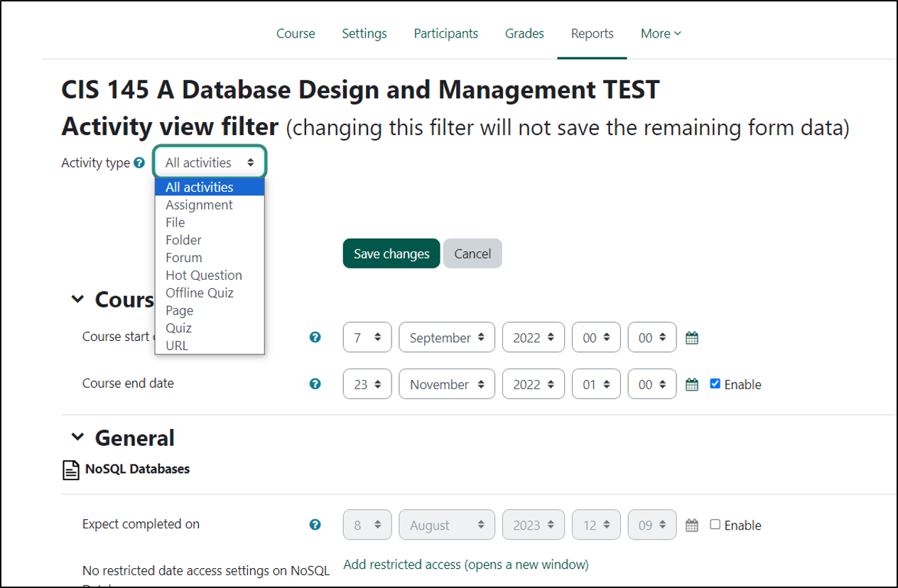Open the November month dropdown

pos(447,385)
